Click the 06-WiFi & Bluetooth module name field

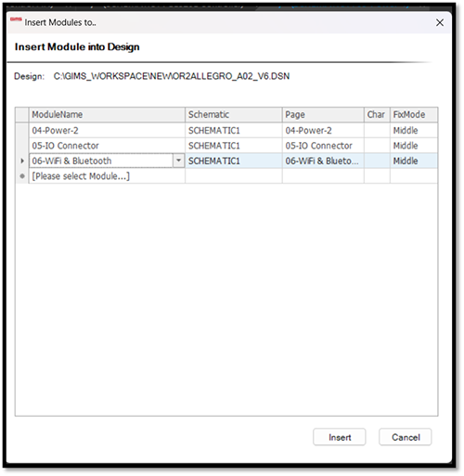(x=101, y=161)
